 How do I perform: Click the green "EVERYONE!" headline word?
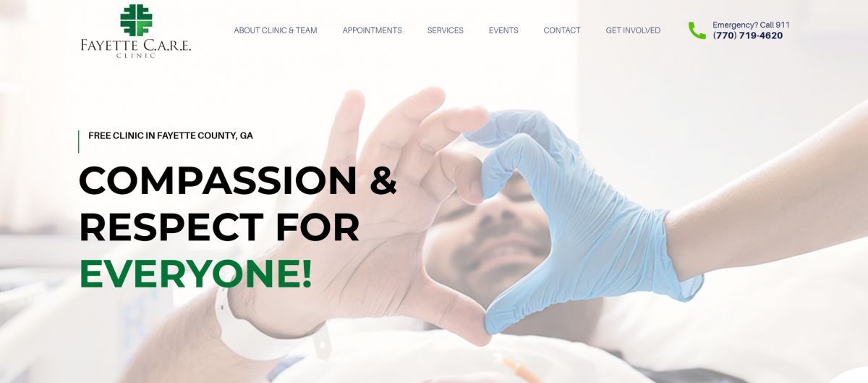[196, 274]
